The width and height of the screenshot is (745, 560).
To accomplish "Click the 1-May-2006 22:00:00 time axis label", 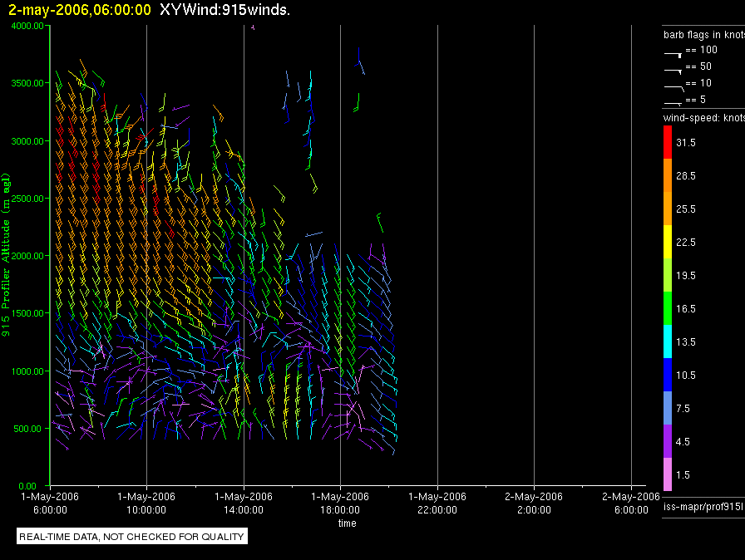I will click(437, 502).
